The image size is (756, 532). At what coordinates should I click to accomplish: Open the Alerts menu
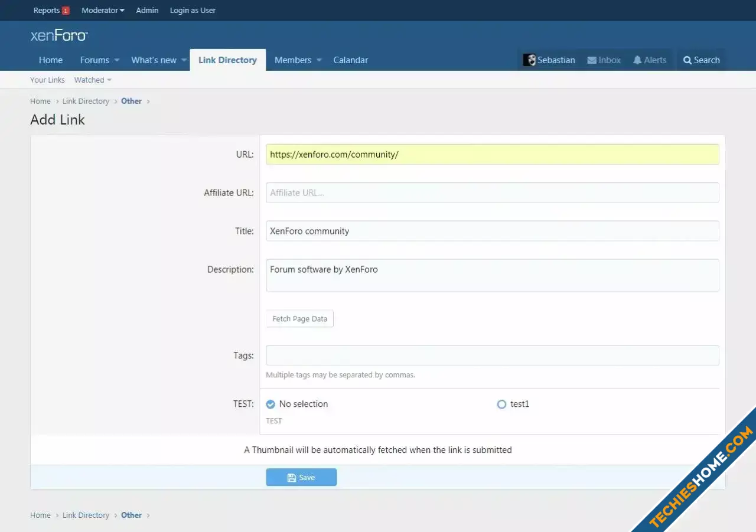(x=650, y=60)
